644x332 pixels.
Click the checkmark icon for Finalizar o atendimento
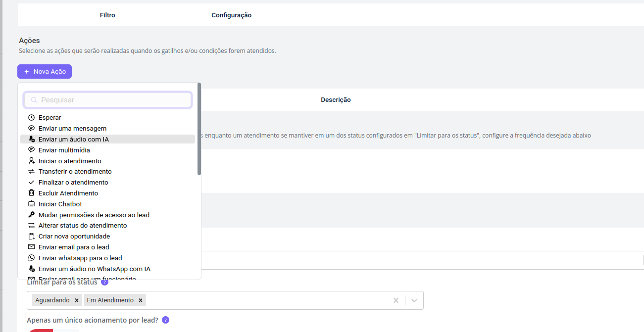point(32,183)
